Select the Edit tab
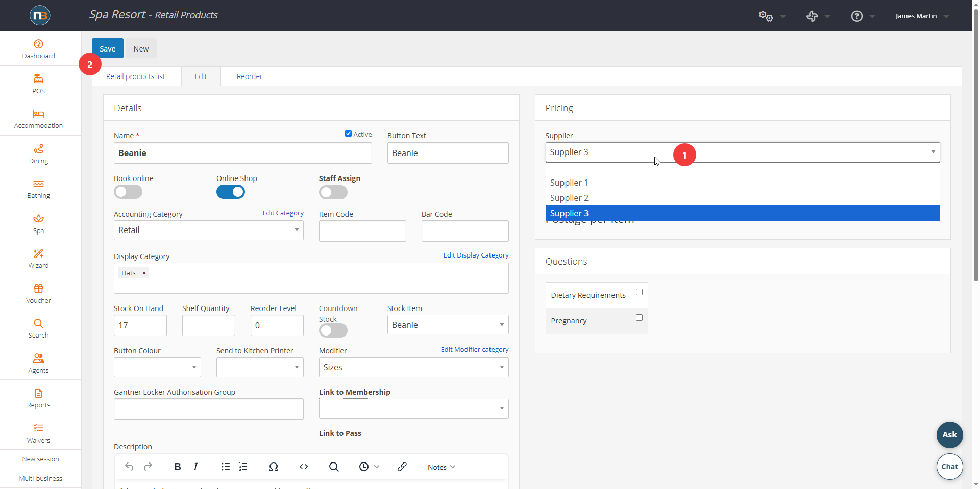The width and height of the screenshot is (980, 489). click(x=201, y=76)
